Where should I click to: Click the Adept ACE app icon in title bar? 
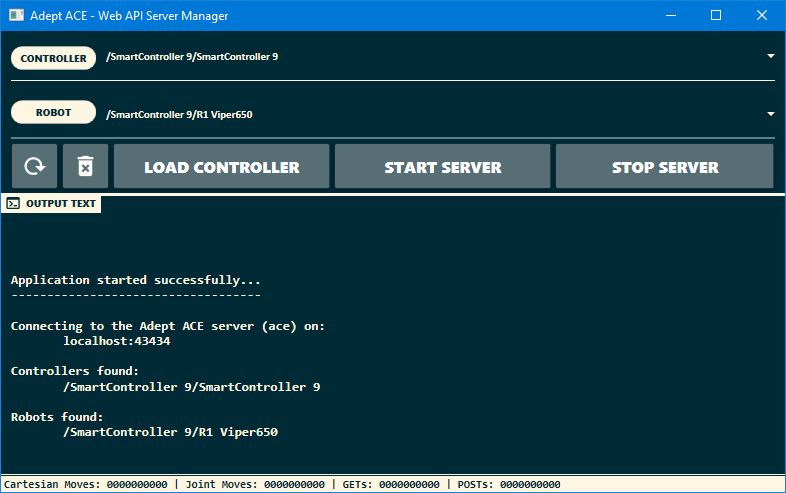coord(16,15)
